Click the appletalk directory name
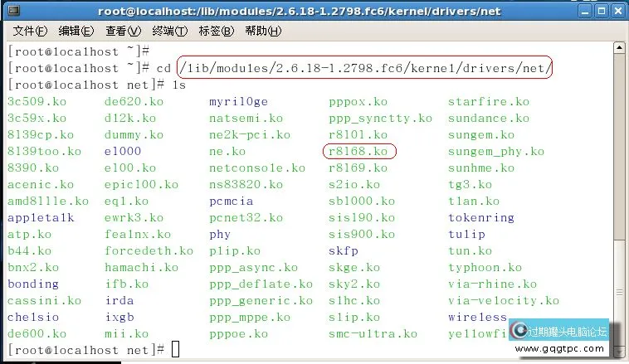Image resolution: width=629 pixels, height=364 pixels. click(41, 218)
